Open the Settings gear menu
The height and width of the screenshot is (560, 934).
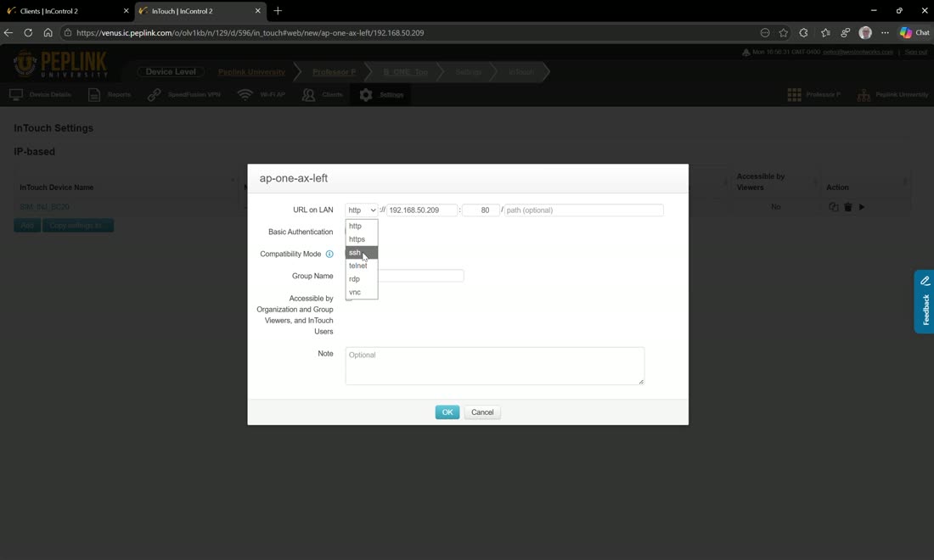382,95
